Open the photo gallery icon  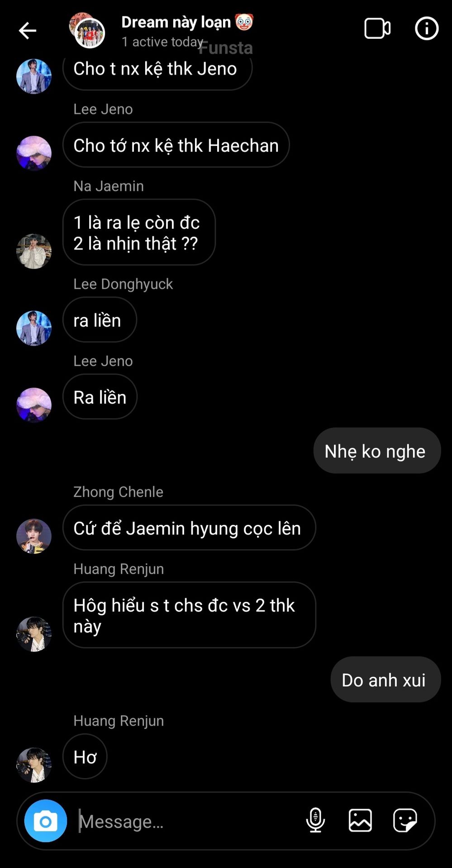[x=360, y=820]
